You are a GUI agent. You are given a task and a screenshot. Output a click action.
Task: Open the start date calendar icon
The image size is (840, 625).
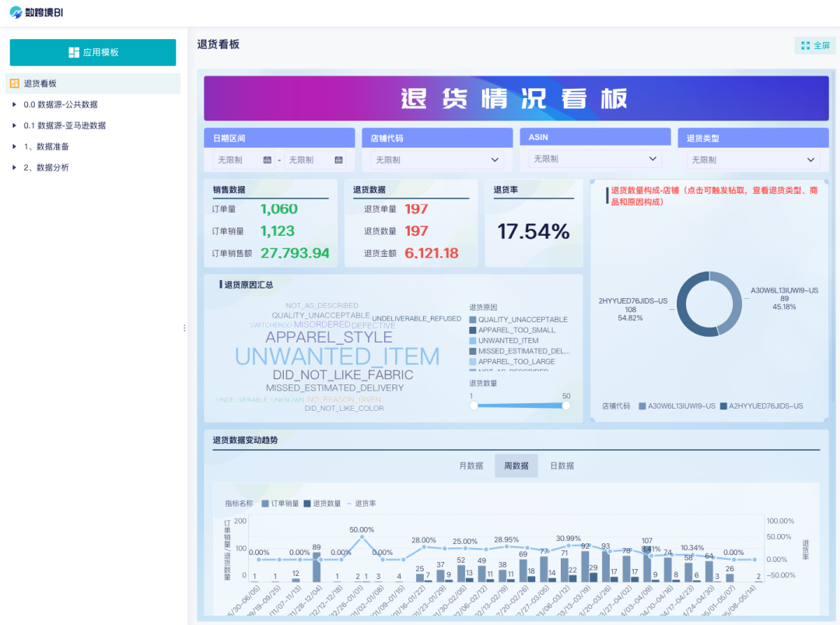[x=268, y=160]
